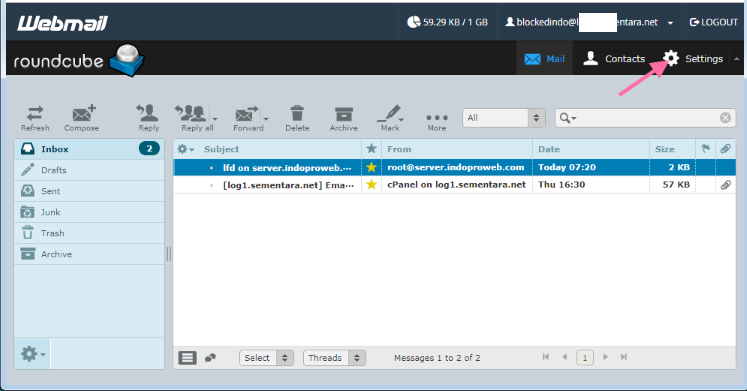Click the Thu 16:30 date cell
The image size is (747, 391).
[561, 184]
